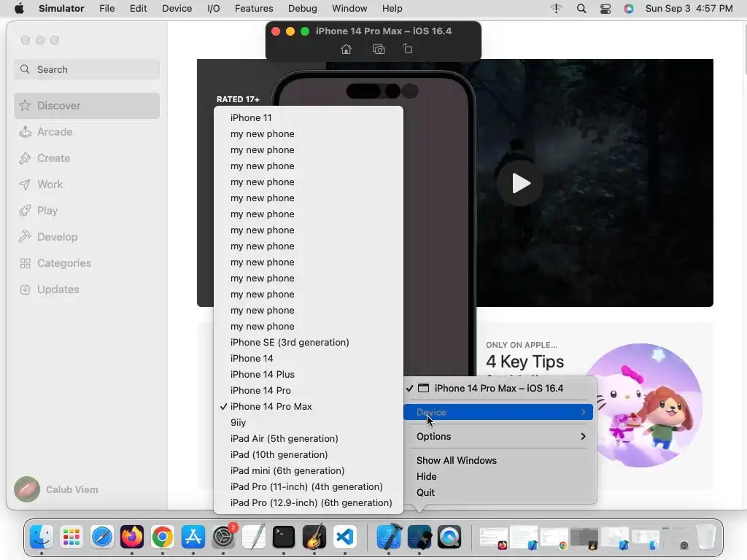Open Control Center in the menu bar
This screenshot has width=747, height=560.
click(605, 9)
